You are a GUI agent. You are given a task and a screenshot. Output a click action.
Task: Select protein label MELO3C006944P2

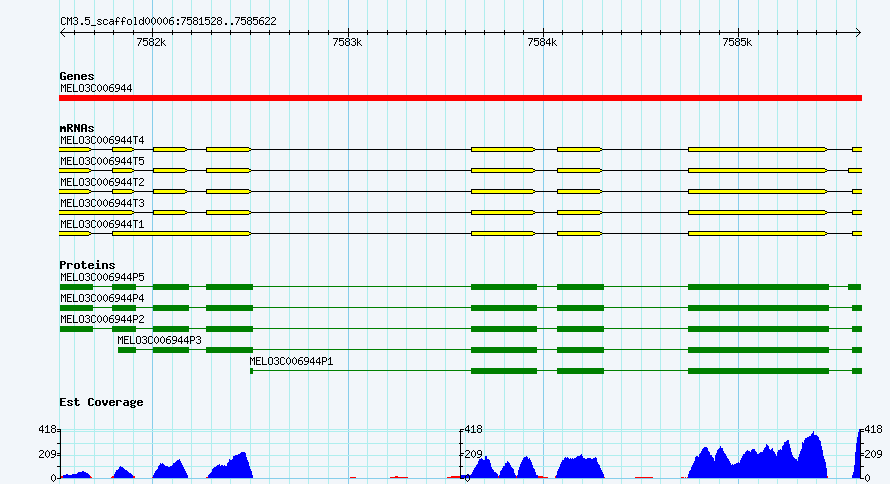coord(102,319)
